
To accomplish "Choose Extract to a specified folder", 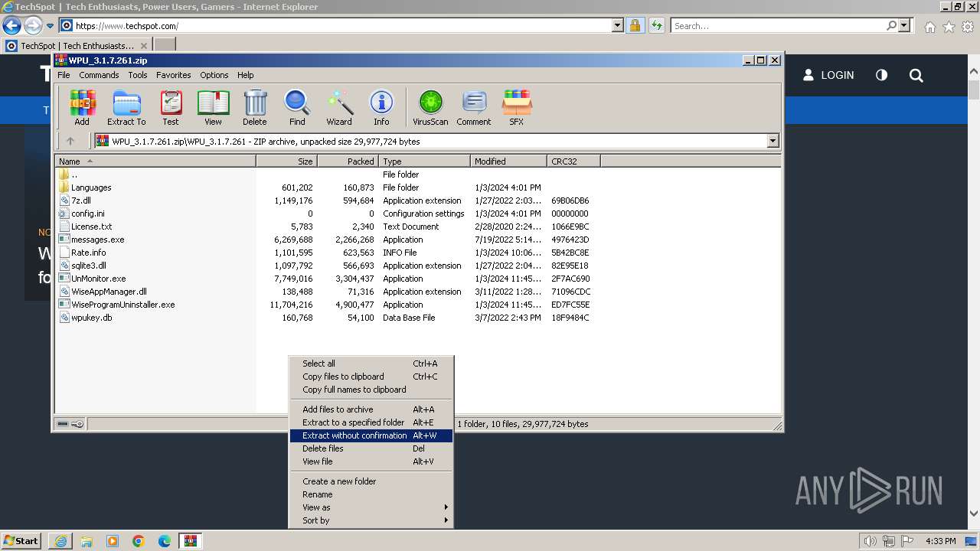I will (371, 422).
